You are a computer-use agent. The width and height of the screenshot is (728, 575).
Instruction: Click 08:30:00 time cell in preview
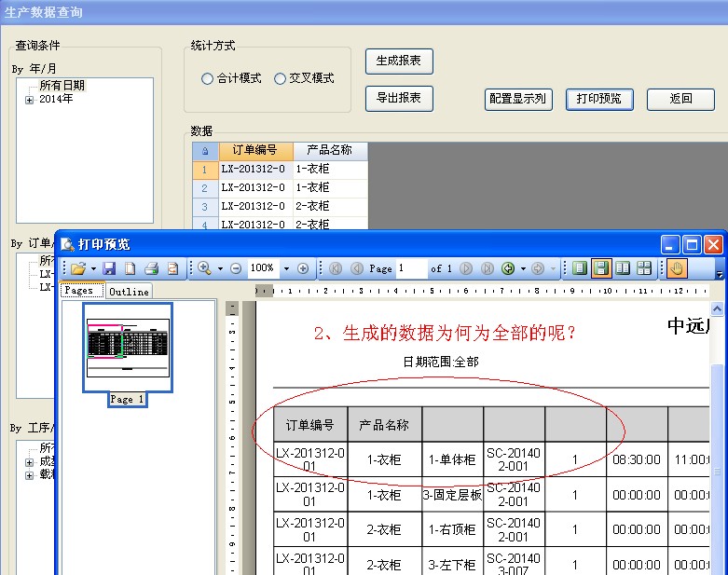[637, 459]
